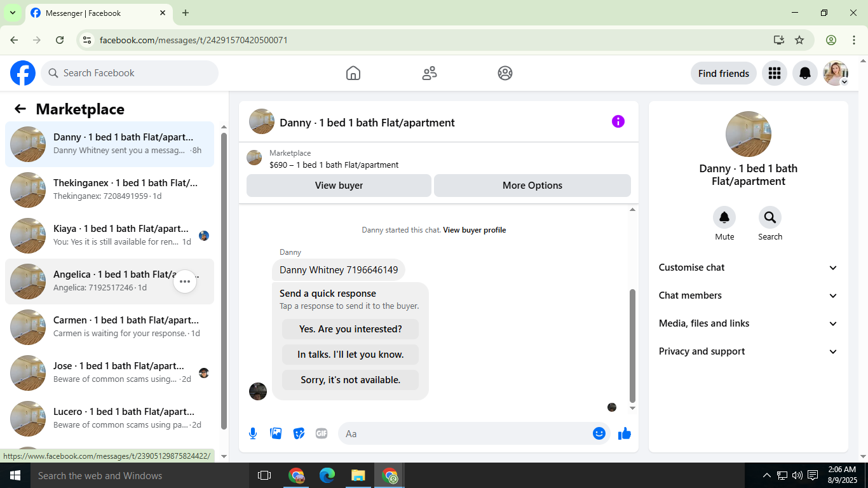
Task: Open the browser profile icon
Action: click(831, 40)
